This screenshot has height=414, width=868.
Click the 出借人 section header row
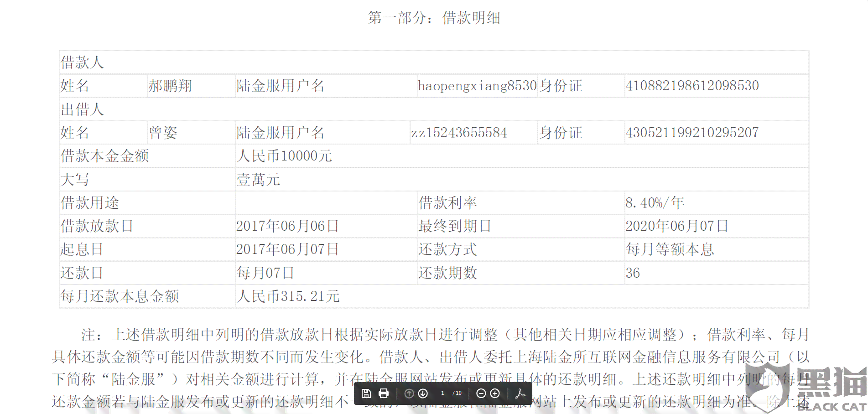pyautogui.click(x=434, y=109)
